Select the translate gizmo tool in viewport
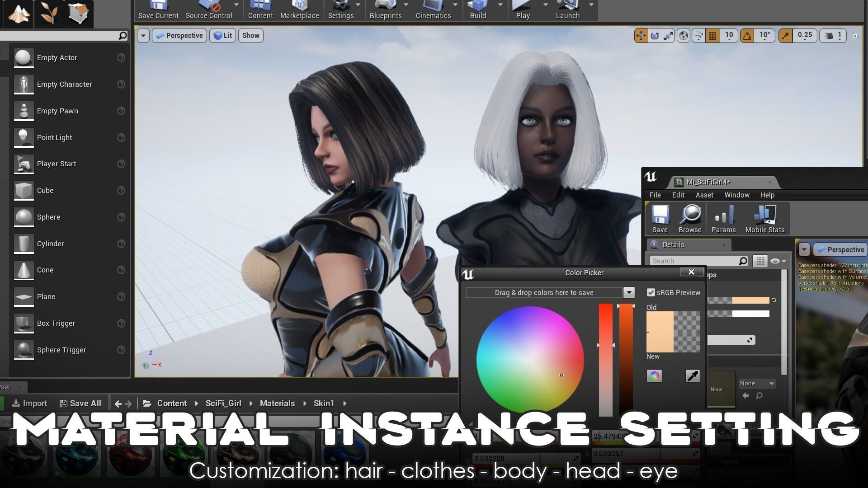The width and height of the screenshot is (868, 488). [641, 36]
